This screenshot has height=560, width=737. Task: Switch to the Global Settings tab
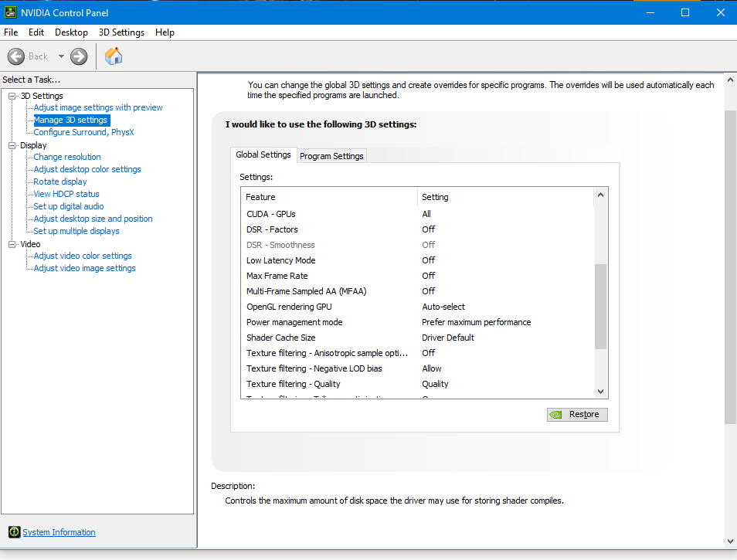pyautogui.click(x=263, y=154)
